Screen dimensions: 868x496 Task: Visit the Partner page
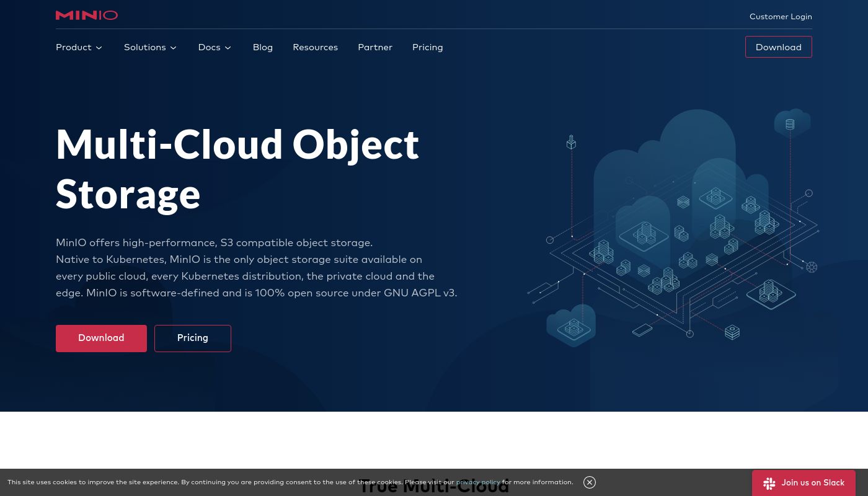tap(375, 47)
